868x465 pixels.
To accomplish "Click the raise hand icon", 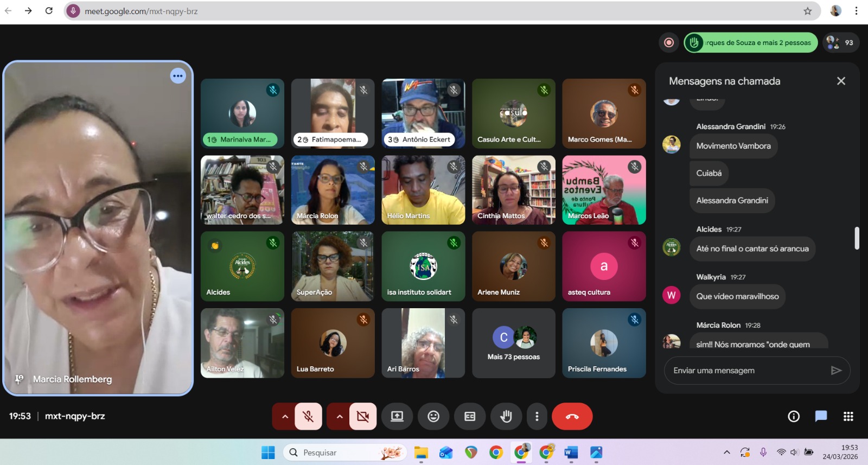I will tap(506, 416).
